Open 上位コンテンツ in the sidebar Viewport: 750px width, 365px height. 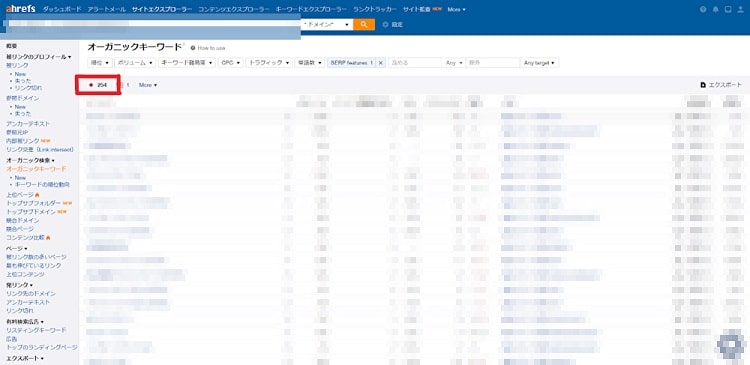point(25,275)
